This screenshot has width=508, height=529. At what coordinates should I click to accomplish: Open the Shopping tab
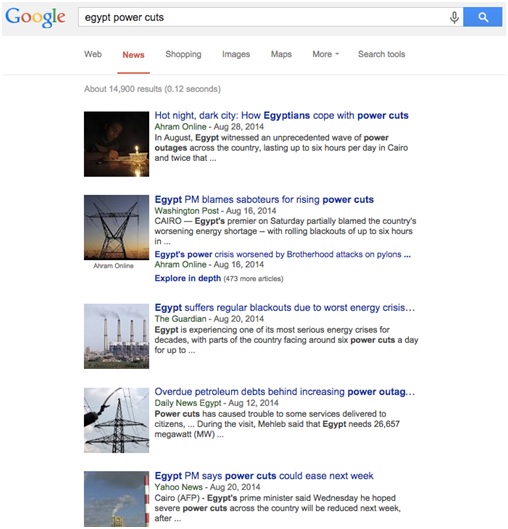(x=183, y=54)
